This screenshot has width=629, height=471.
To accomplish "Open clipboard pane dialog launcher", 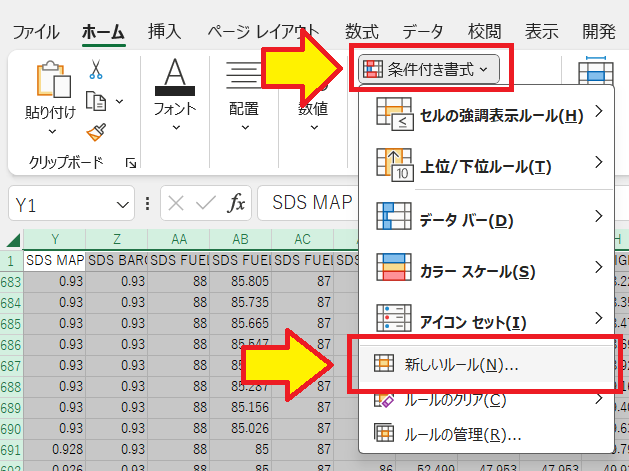I will coord(130,162).
